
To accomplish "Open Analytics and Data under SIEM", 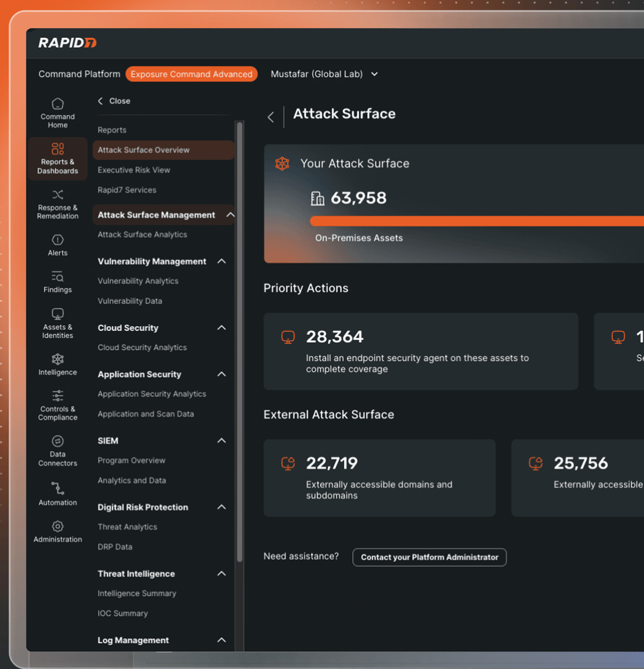I will tap(131, 481).
